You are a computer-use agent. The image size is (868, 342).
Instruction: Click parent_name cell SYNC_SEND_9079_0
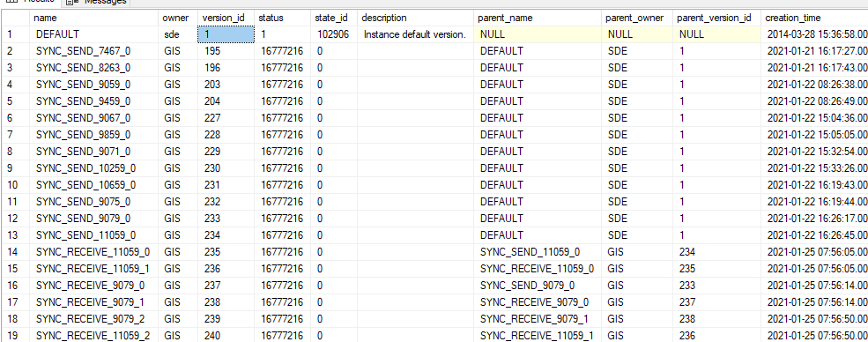(538, 285)
